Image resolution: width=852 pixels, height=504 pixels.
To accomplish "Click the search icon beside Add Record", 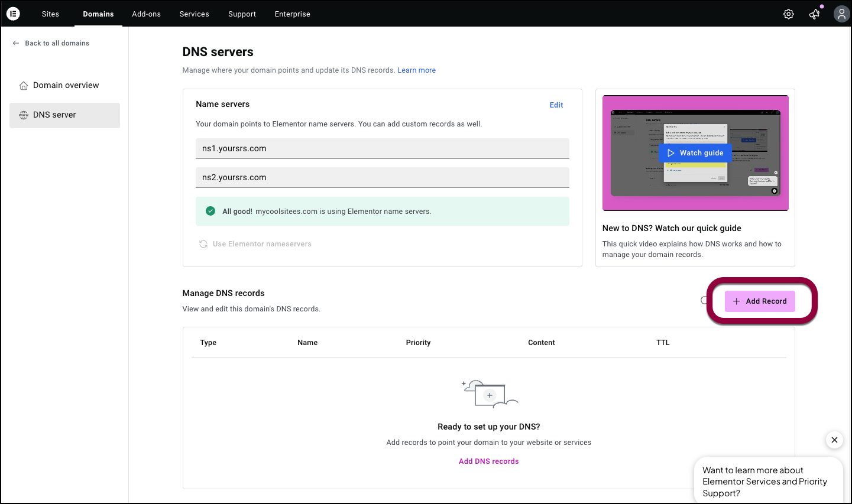I will [704, 301].
